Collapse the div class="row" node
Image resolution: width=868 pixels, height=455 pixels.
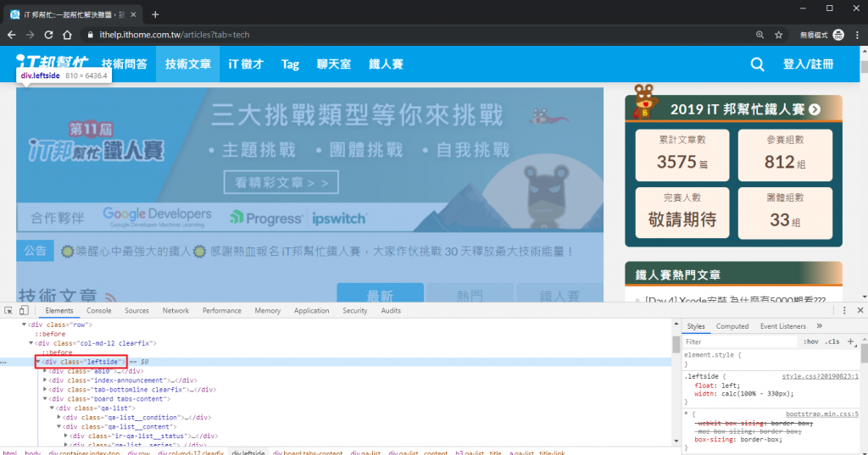tap(24, 325)
